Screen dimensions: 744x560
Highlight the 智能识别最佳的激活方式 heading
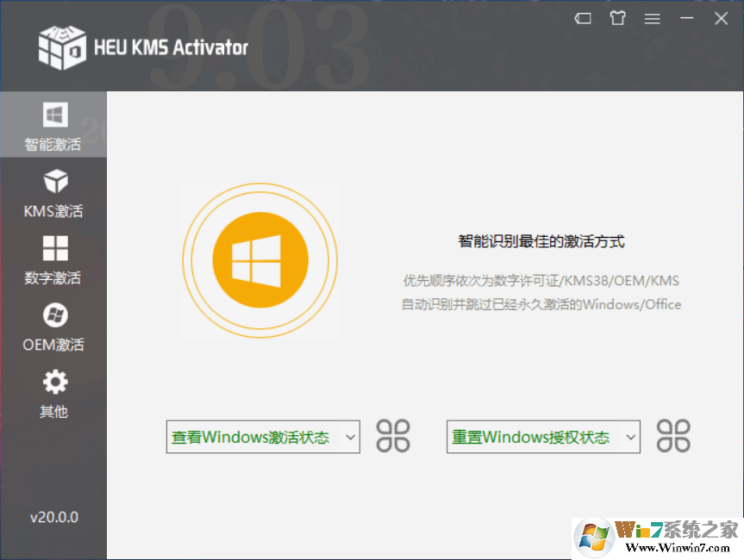click(540, 241)
